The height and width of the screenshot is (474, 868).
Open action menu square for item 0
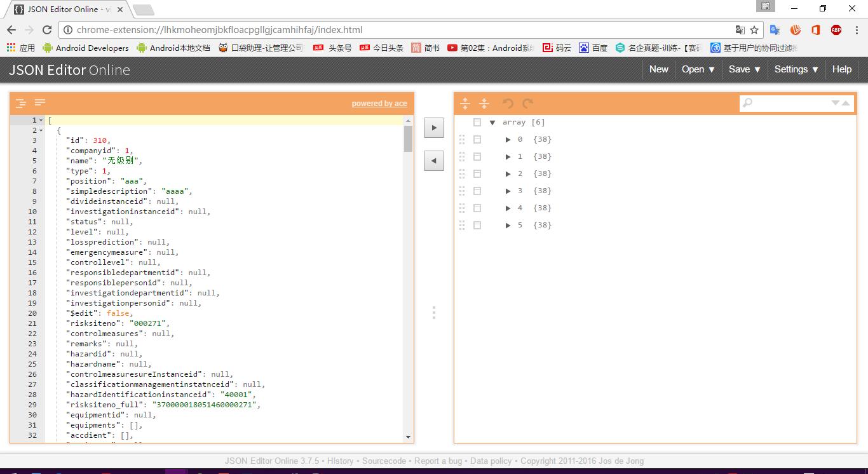pyautogui.click(x=477, y=139)
